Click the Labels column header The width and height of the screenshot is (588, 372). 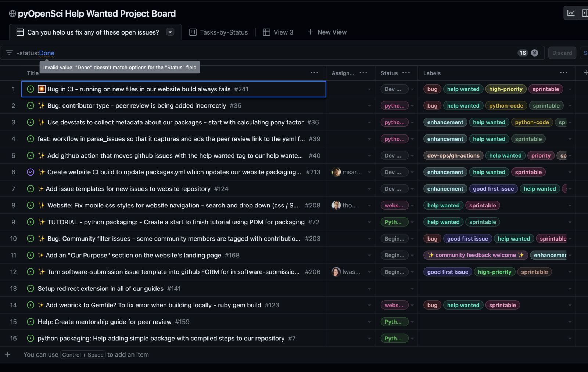point(432,73)
